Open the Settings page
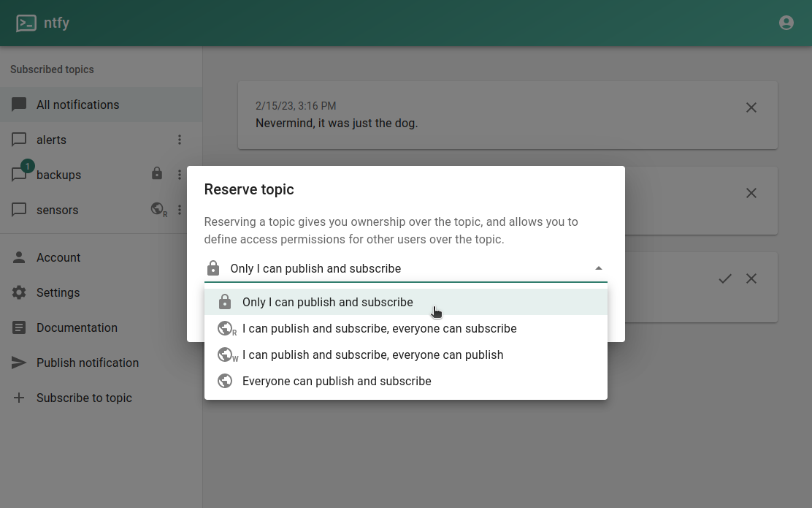 [x=58, y=292]
